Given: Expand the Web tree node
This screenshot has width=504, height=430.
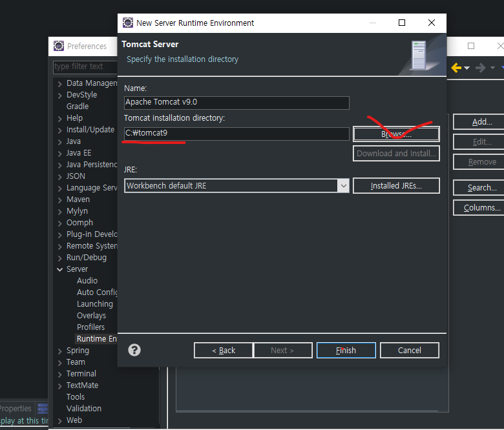Looking at the screenshot, I should [x=60, y=421].
